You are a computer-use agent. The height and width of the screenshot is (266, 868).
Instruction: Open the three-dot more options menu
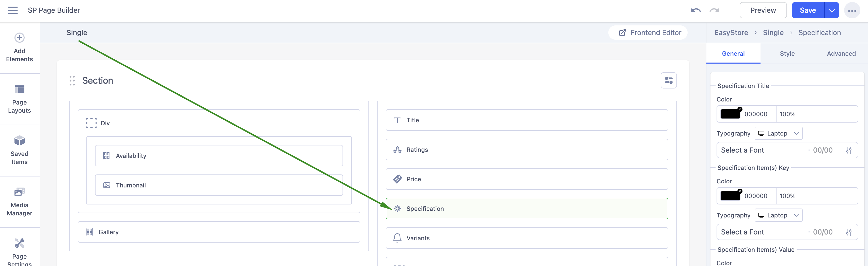pos(852,11)
